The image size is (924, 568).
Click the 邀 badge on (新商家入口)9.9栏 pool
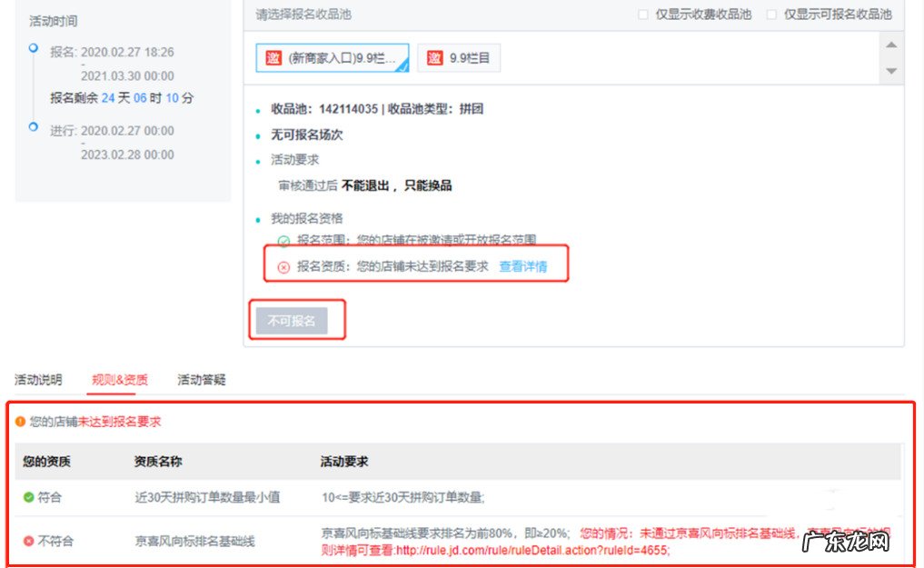click(273, 57)
